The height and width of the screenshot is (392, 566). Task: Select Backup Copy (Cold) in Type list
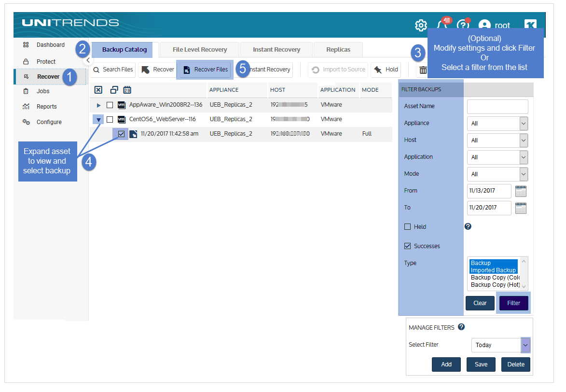pos(495,278)
